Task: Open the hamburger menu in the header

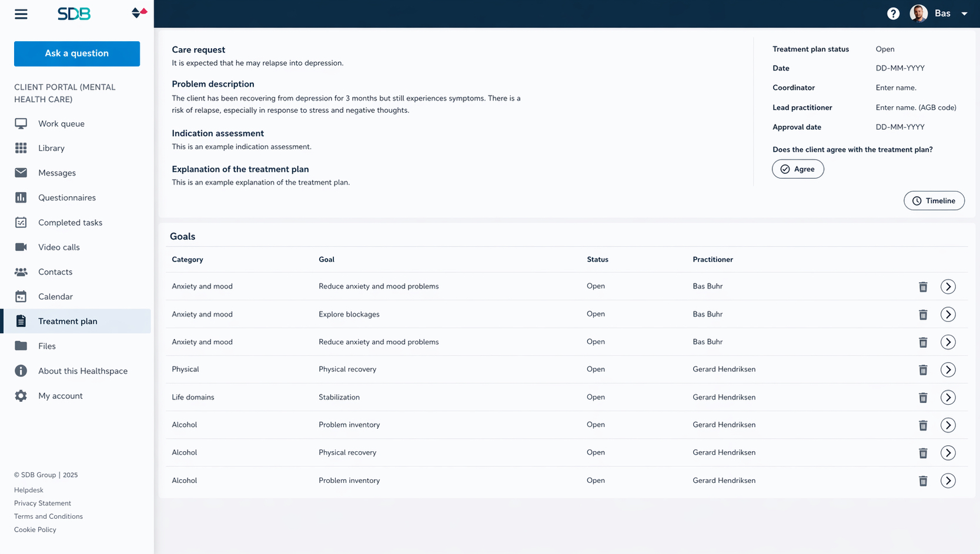Action: [x=21, y=14]
